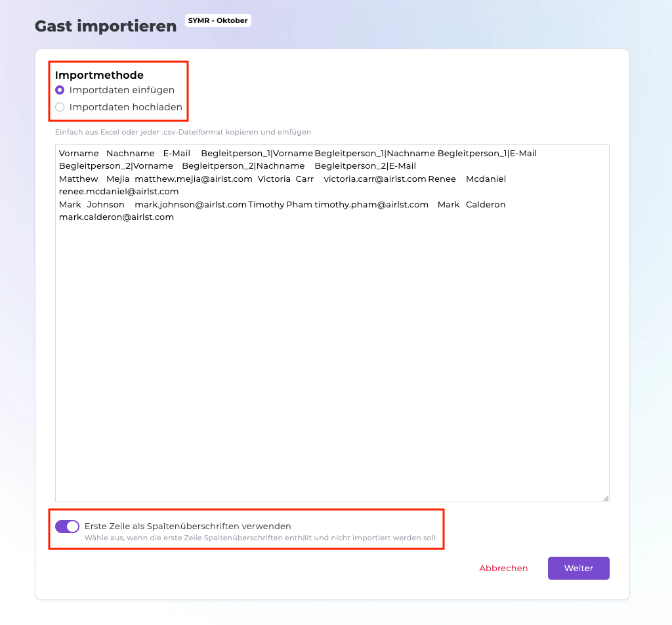Place cursor on matthew.mejia@airlst.com in the text area
Screen dimensions: 672x625
tap(194, 179)
